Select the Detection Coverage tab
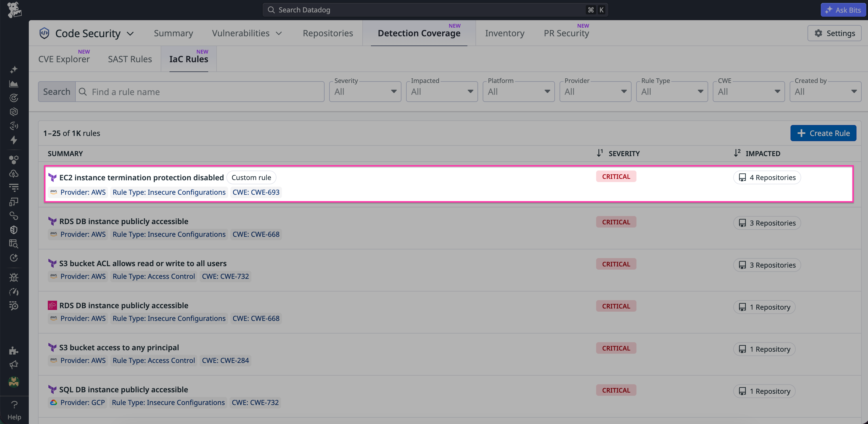The image size is (868, 424). coord(419,33)
